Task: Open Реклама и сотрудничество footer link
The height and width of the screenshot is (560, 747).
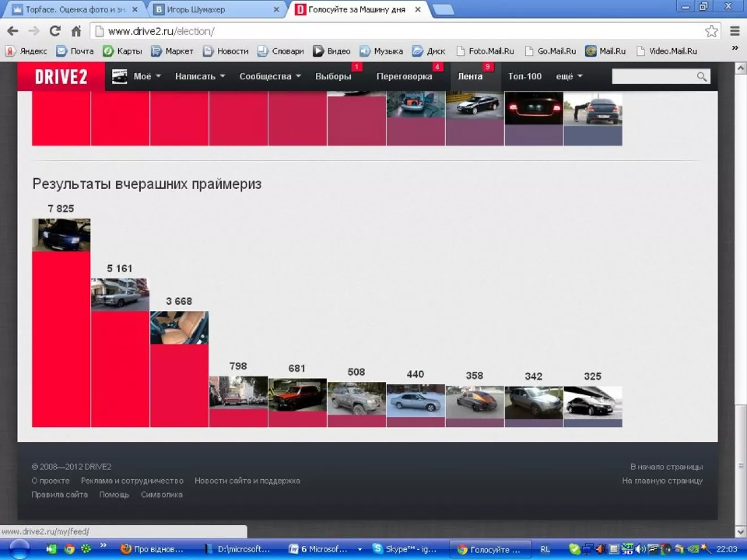Action: click(x=132, y=481)
